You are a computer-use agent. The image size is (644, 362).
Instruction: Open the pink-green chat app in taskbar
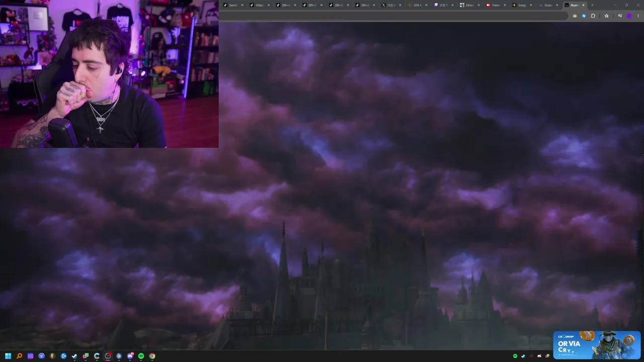tap(86, 356)
